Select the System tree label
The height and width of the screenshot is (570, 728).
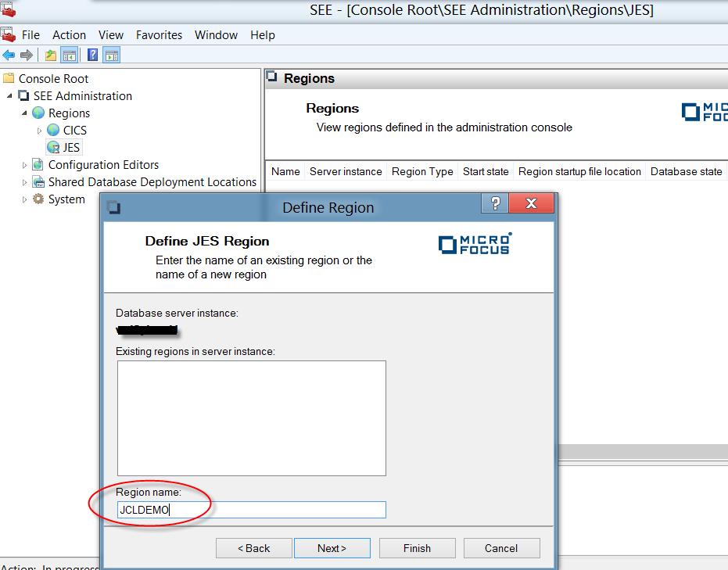(x=67, y=199)
